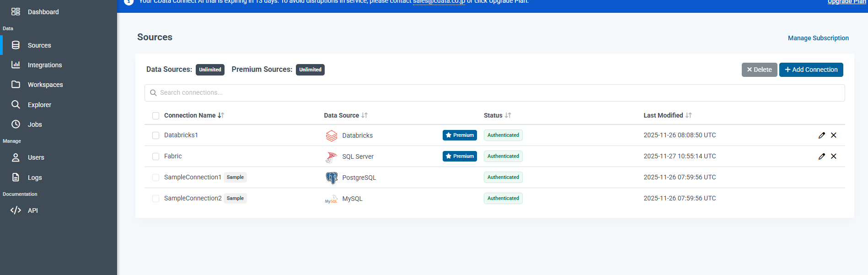Viewport: 868px width, 275px height.
Task: Click the sales email link in banner
Action: click(x=439, y=2)
